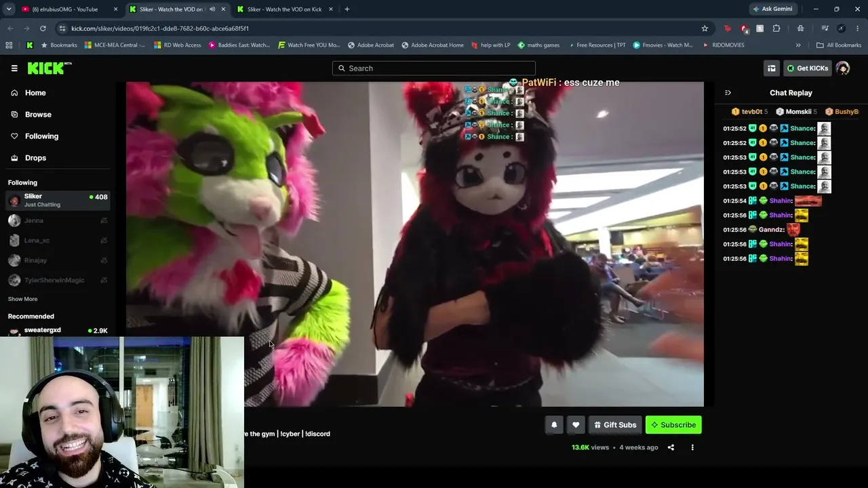Click the address bar URL
868x488 pixels.
click(160, 28)
